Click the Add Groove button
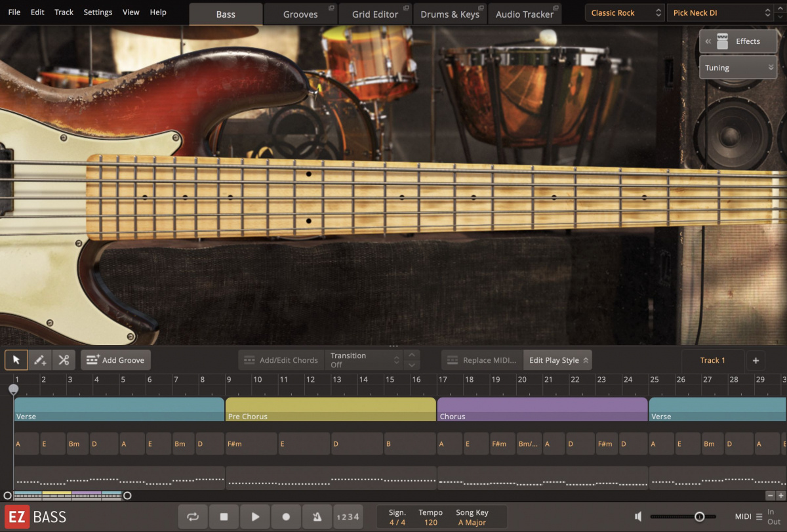The width and height of the screenshot is (787, 532). (115, 359)
